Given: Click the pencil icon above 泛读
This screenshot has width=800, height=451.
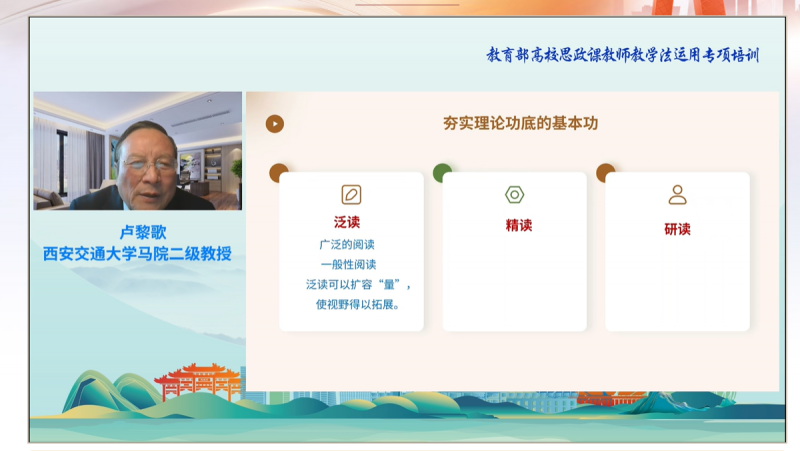Looking at the screenshot, I should pyautogui.click(x=351, y=195).
